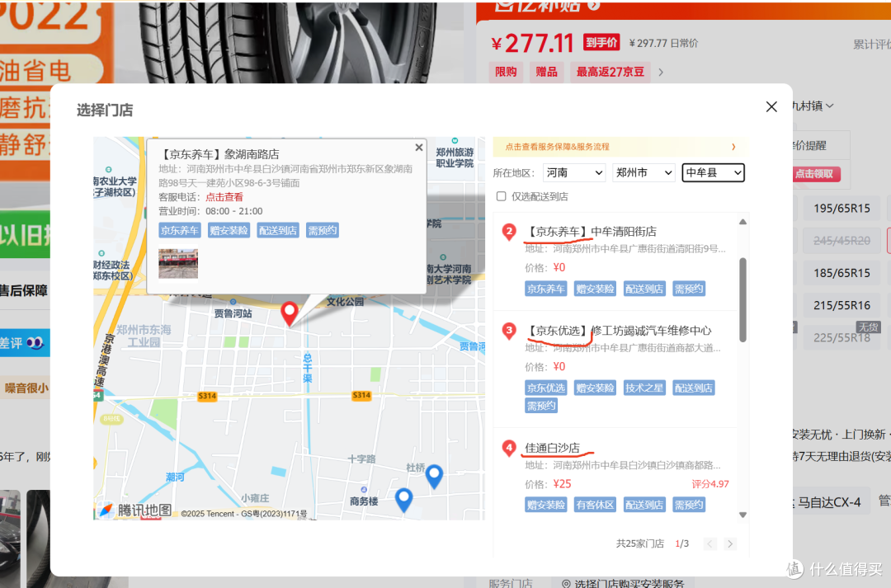Open the 河南 province dropdown
891x588 pixels.
coord(574,172)
